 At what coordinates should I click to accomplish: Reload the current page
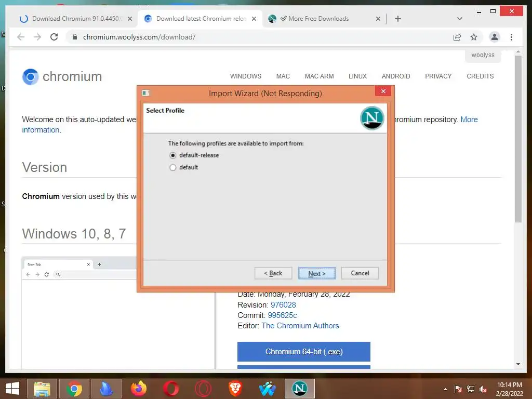tap(54, 37)
